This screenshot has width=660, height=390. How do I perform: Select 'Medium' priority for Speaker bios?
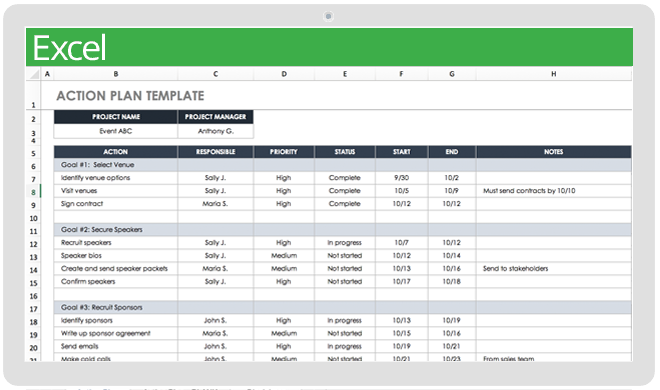coord(284,256)
